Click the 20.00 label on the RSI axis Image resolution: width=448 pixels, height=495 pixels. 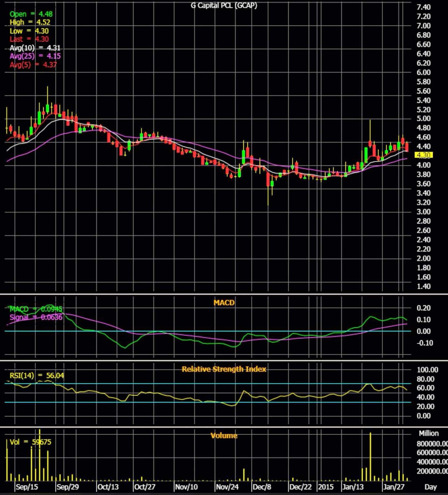click(x=426, y=407)
